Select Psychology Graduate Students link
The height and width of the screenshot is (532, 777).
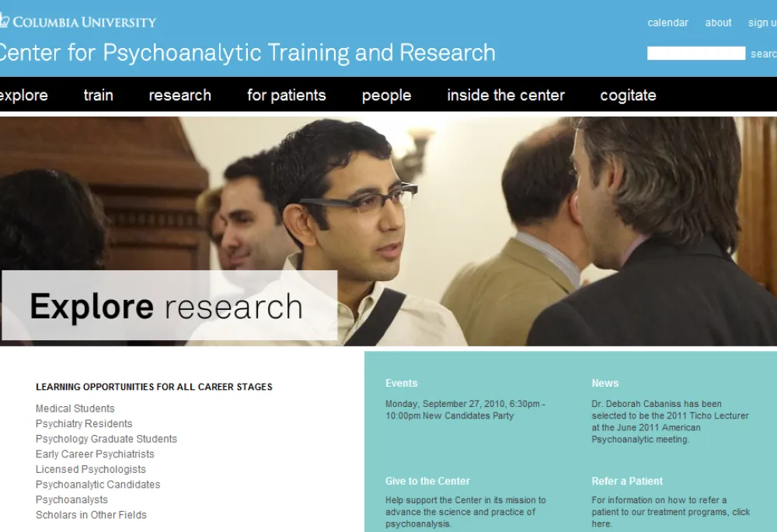pos(106,439)
